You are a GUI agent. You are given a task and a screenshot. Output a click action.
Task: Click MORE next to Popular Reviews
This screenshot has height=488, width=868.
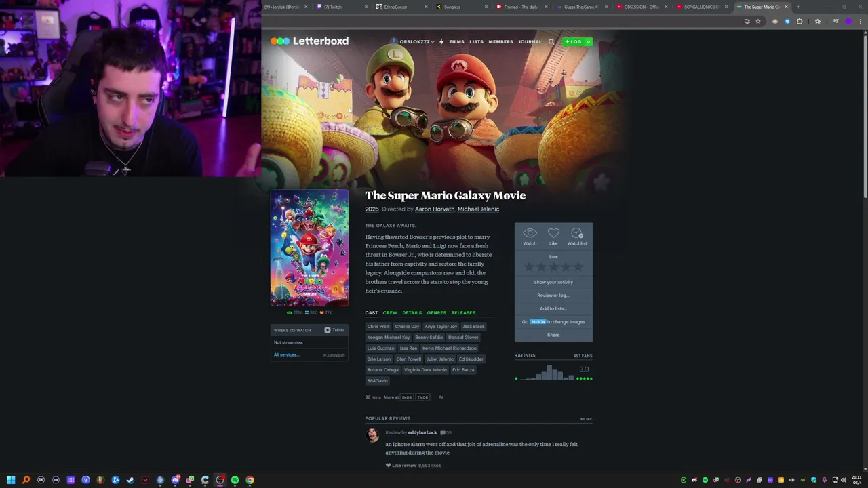coord(586,419)
